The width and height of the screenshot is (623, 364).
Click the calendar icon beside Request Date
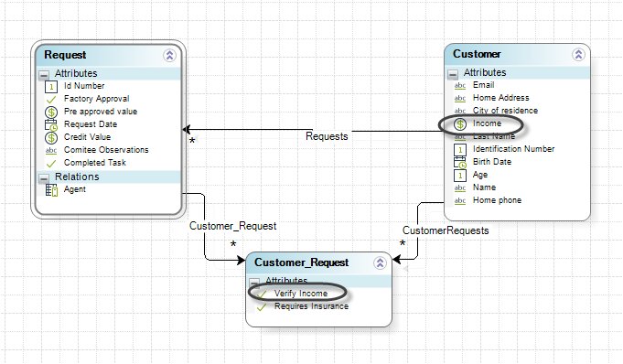pos(51,125)
